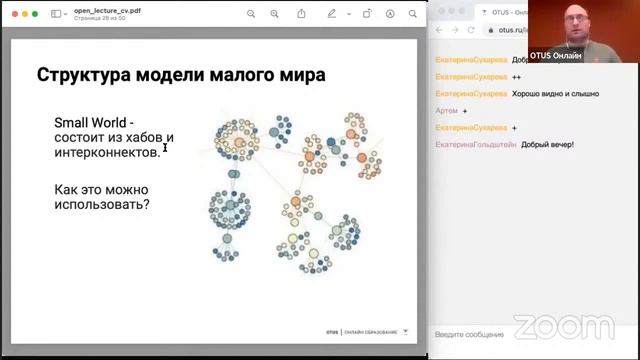Open the Share menu in Preview

(301, 13)
